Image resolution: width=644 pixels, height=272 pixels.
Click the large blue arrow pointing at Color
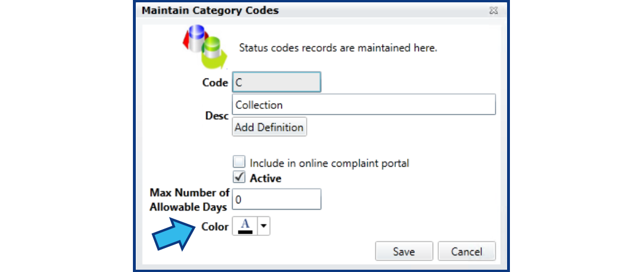click(174, 234)
